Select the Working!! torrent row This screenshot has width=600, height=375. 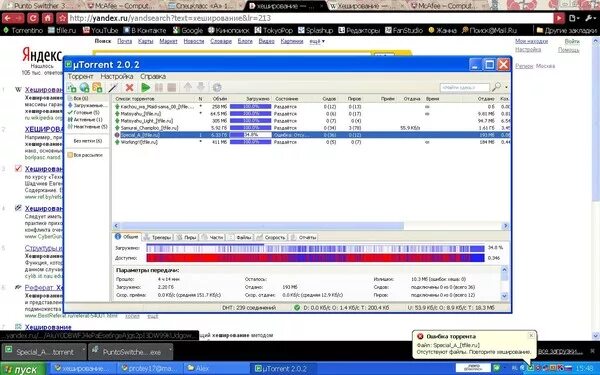(311, 142)
